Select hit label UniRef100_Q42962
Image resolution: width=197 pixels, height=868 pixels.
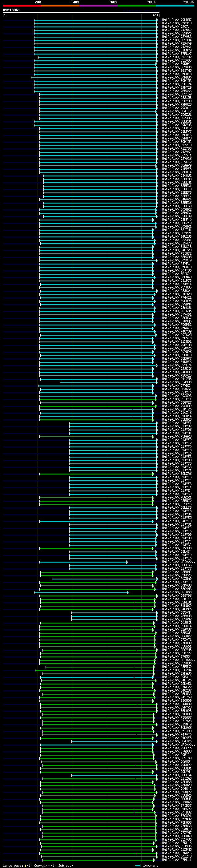point(177,152)
